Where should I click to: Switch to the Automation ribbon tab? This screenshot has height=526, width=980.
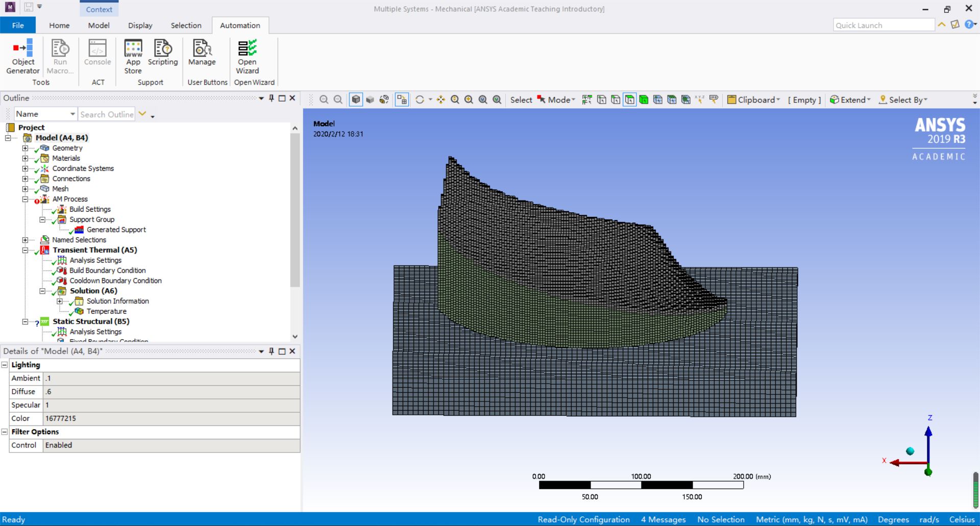tap(240, 25)
